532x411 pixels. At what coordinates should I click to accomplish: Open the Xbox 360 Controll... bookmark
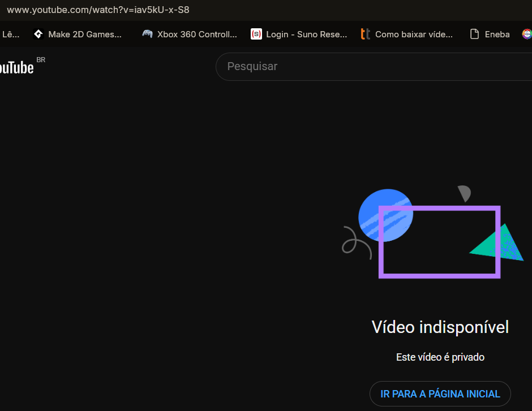click(190, 34)
